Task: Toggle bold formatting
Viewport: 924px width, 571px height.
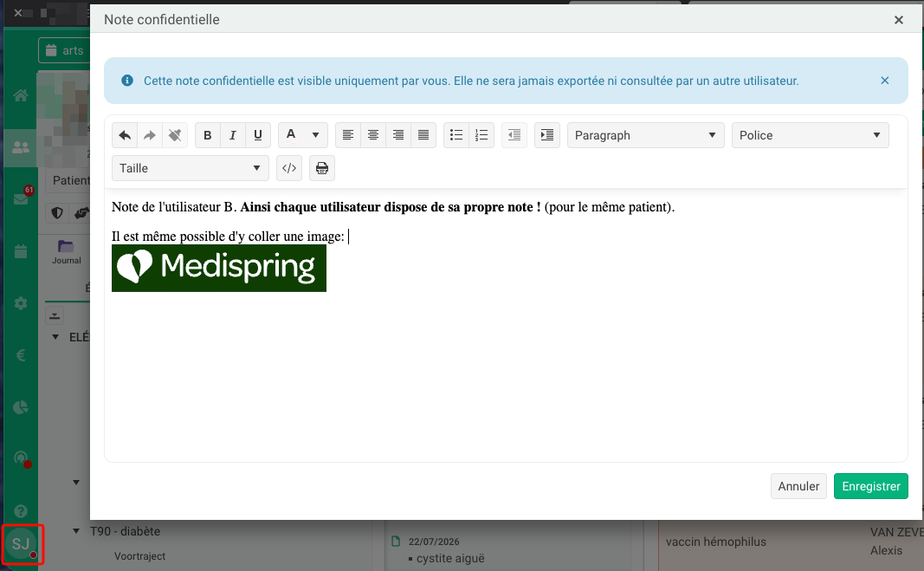Action: 208,135
